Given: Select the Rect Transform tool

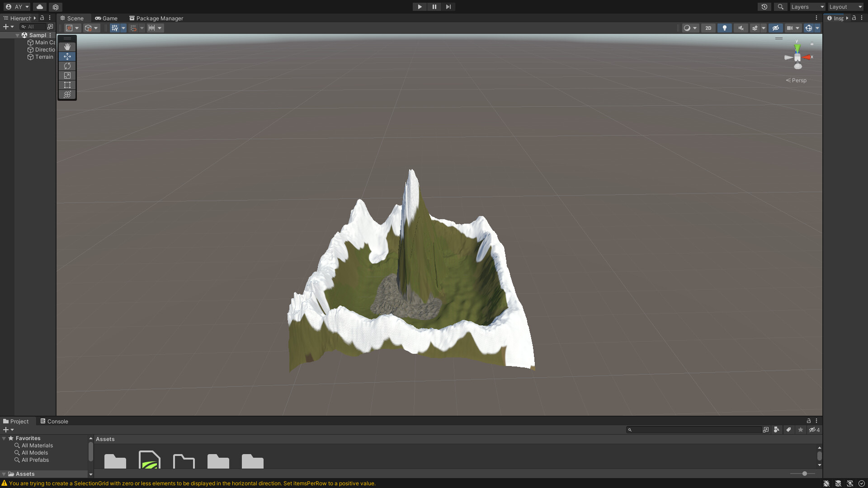Looking at the screenshot, I should pyautogui.click(x=67, y=85).
